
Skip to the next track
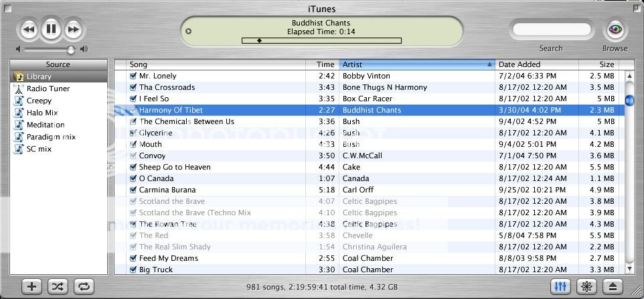[x=74, y=29]
